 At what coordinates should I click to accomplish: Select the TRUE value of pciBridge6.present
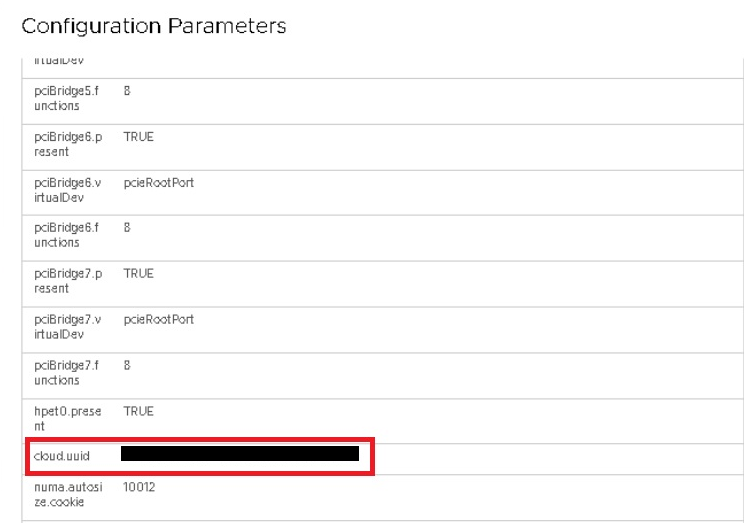(138, 137)
